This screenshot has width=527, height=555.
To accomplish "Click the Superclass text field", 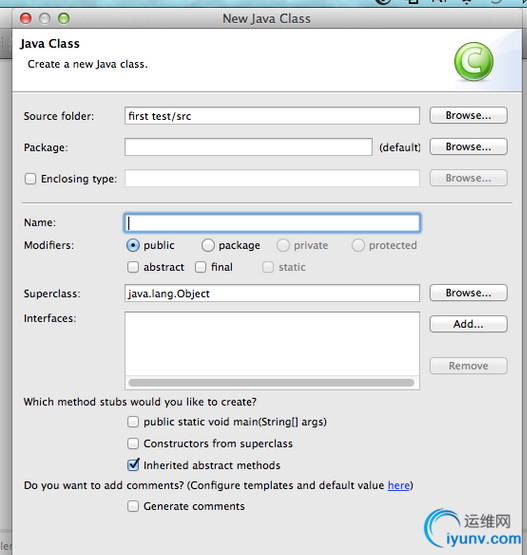I will (x=272, y=293).
